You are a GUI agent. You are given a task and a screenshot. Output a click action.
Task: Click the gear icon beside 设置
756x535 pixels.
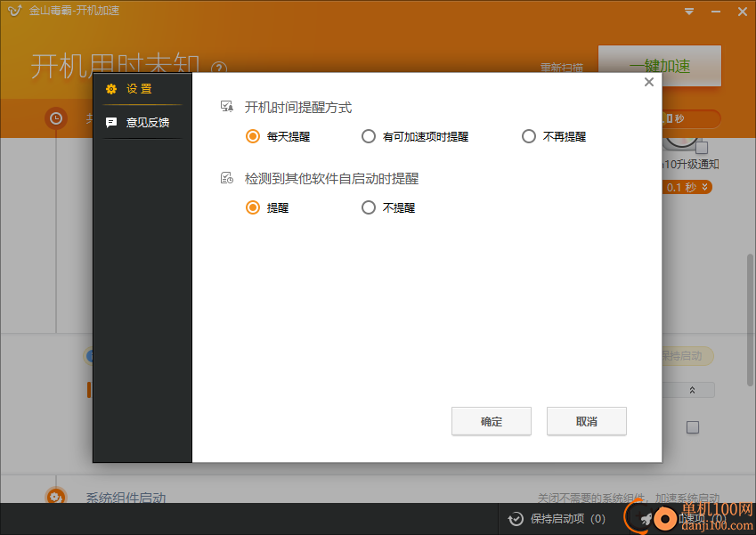111,89
